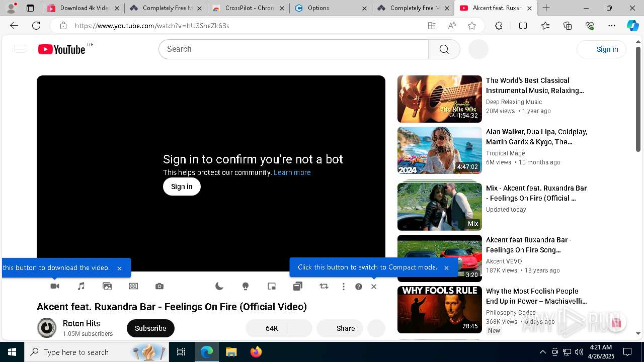Open a new browser tab
Screen dimensions: 644x362
click(546, 8)
